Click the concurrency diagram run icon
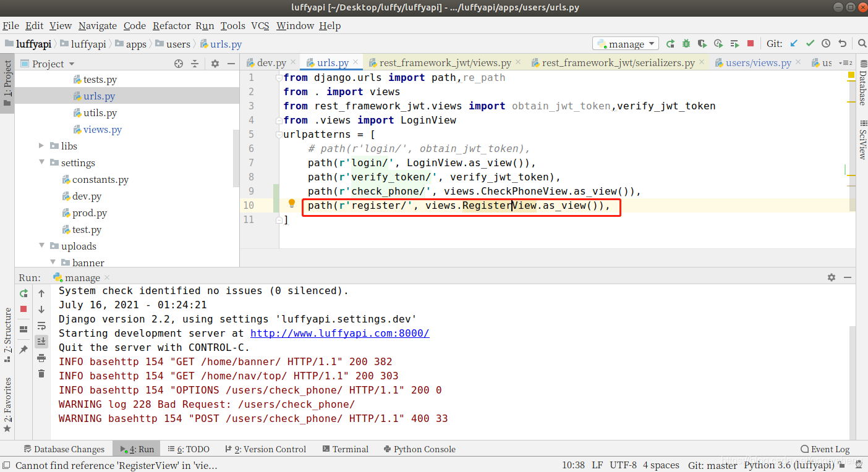868x472 pixels. 734,44
